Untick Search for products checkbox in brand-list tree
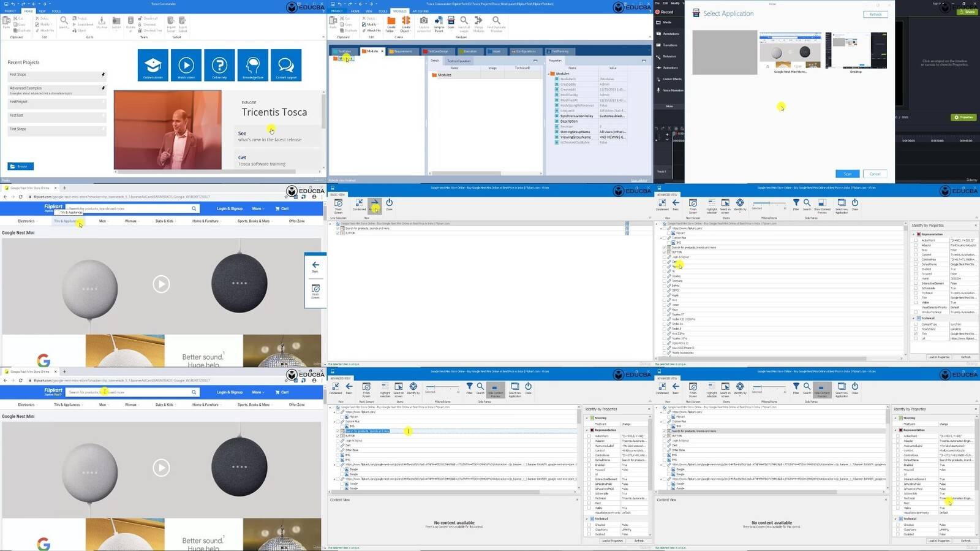Screen dimensions: 980x551 pos(664,248)
